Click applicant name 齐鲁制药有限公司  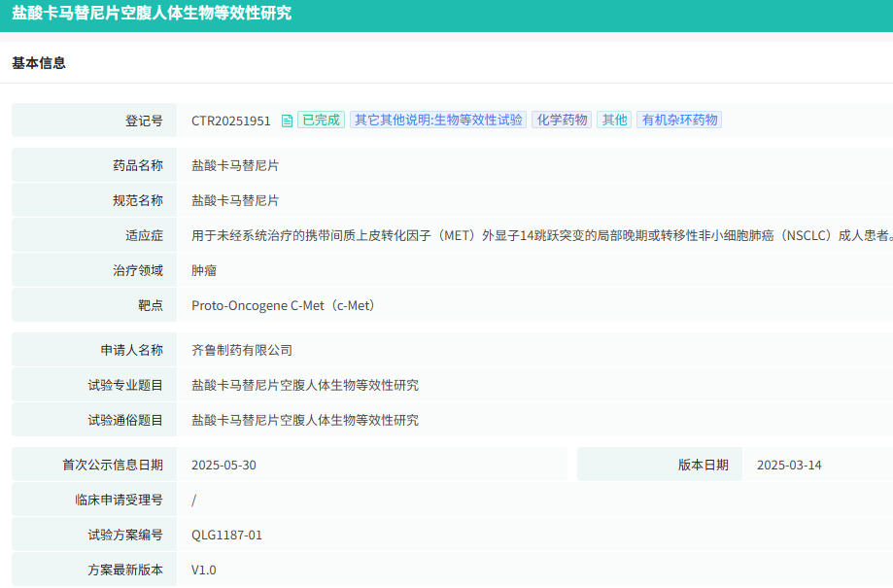pos(242,351)
